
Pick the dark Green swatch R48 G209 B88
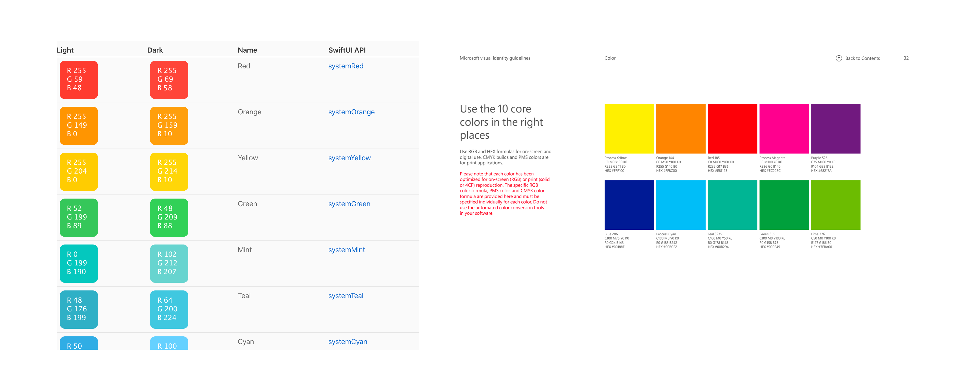[169, 217]
